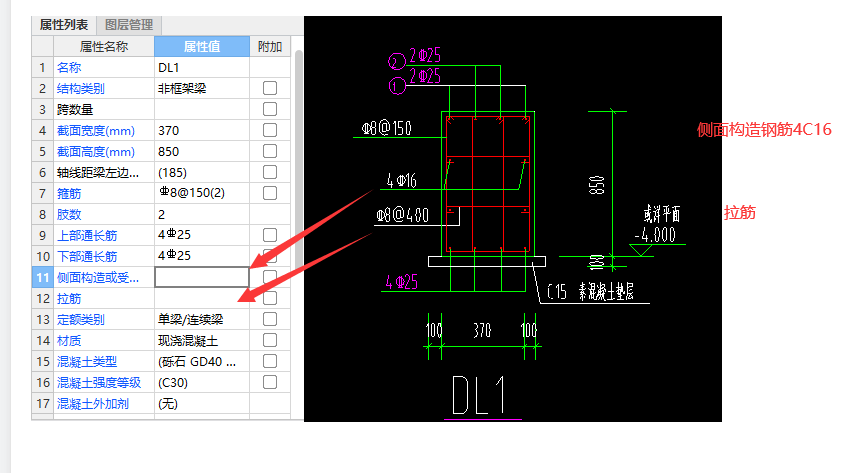Click the DL1 title in the drawing
The image size is (852, 473).
479,395
